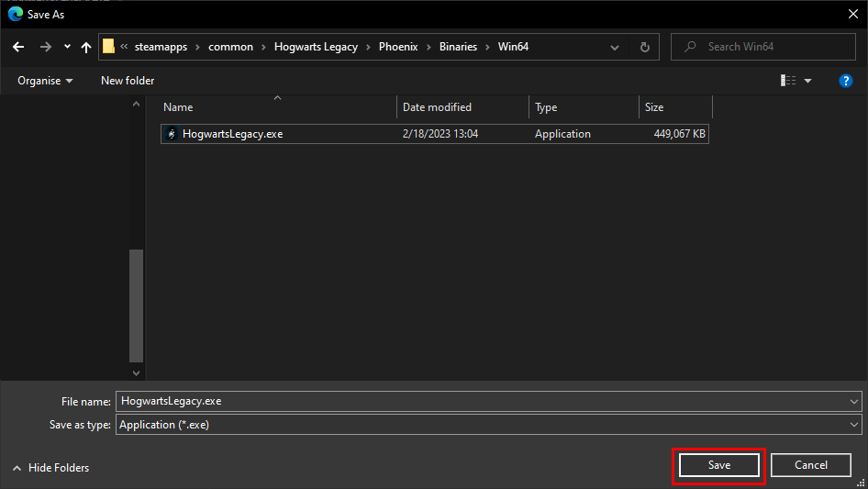Navigate to Binaries breadcrumb

coord(458,47)
